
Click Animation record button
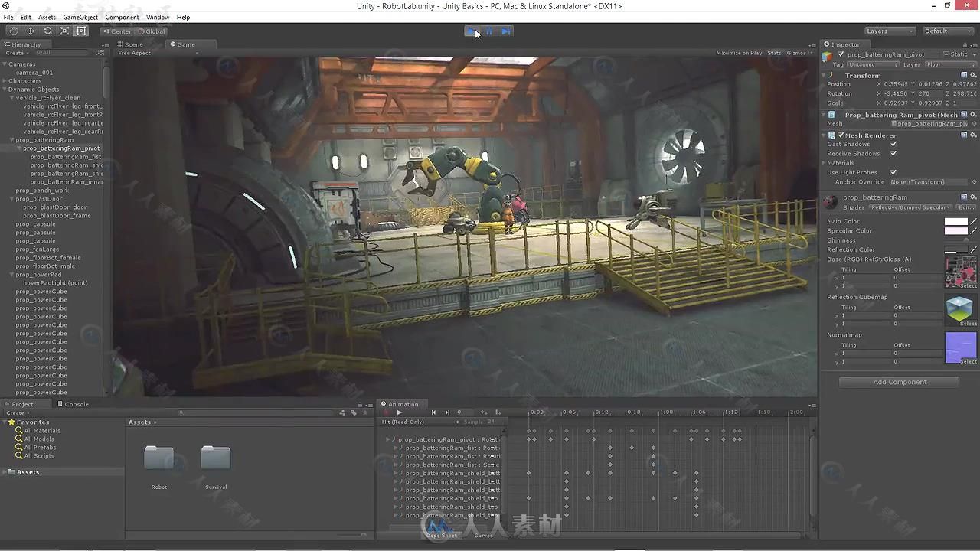tap(387, 412)
